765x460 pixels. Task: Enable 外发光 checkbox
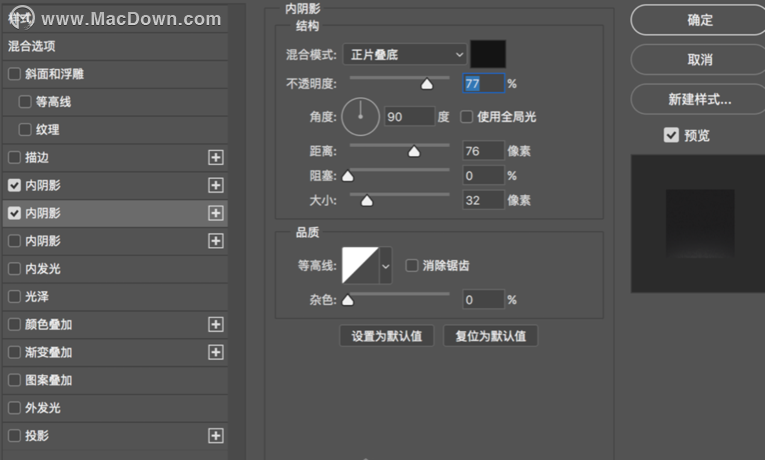(14, 408)
